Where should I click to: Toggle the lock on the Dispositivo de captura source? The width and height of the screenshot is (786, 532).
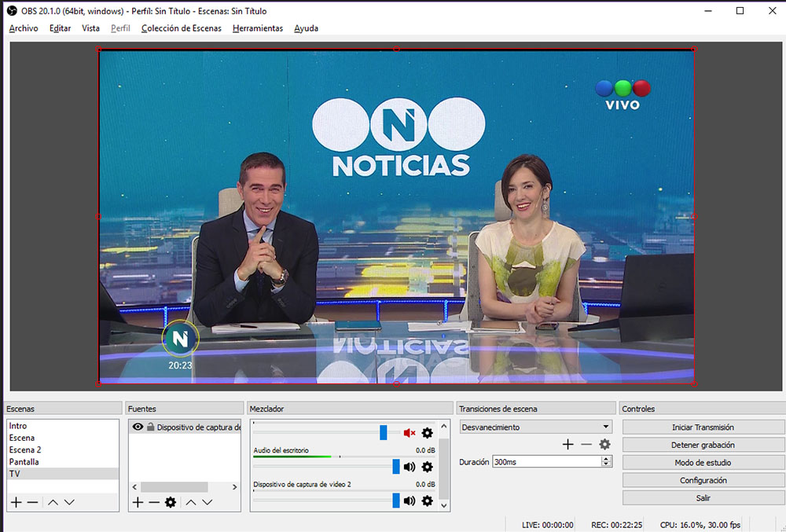pos(150,427)
